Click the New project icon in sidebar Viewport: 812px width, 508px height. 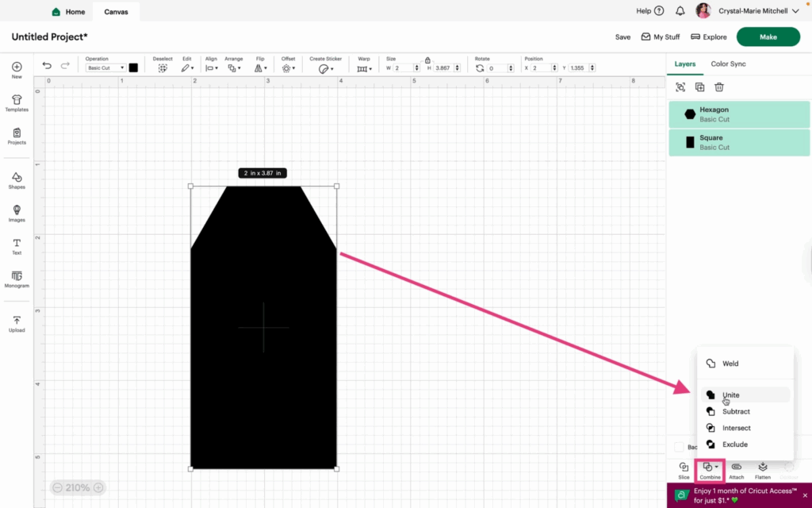coord(17,67)
